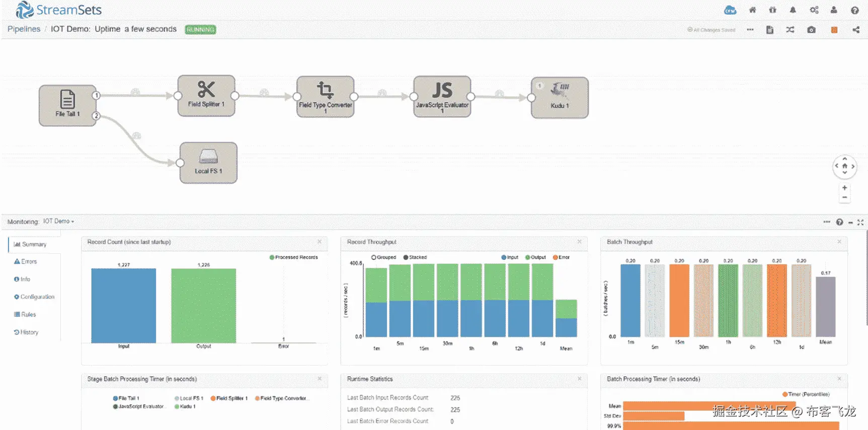868x430 pixels.
Task: Click output port 2 of File Tail
Action: pyautogui.click(x=96, y=116)
